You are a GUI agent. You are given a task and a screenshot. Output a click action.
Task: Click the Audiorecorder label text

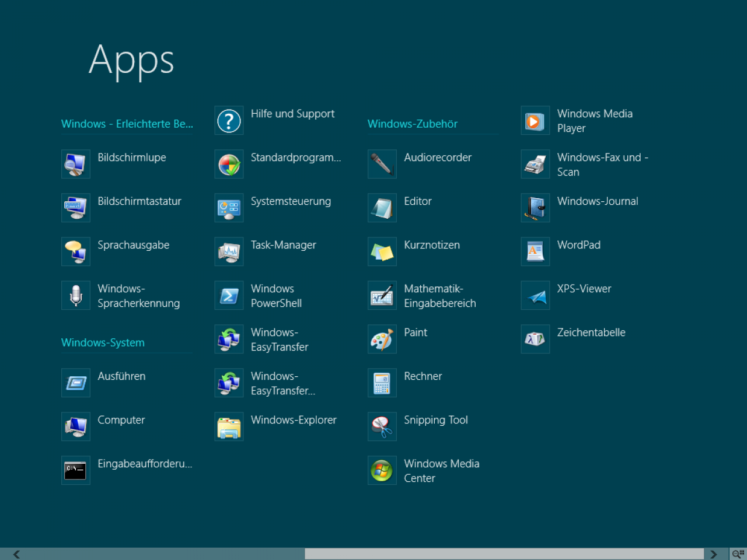(x=438, y=157)
